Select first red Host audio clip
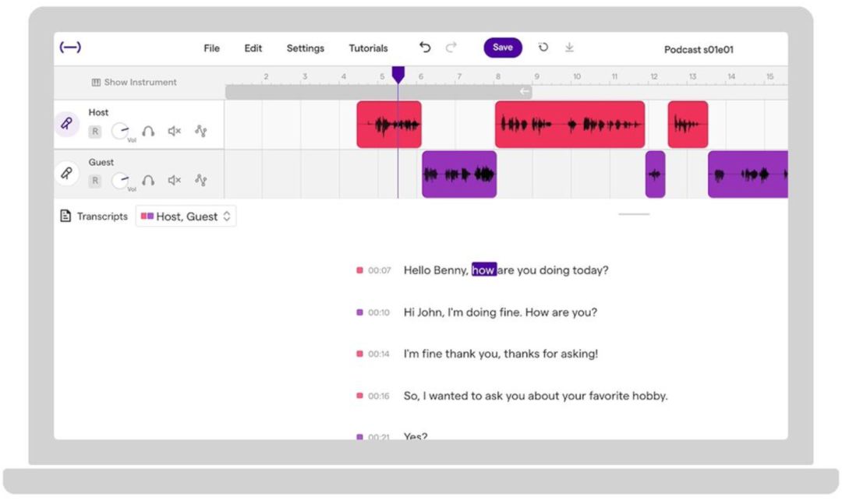842x504 pixels. [x=389, y=125]
